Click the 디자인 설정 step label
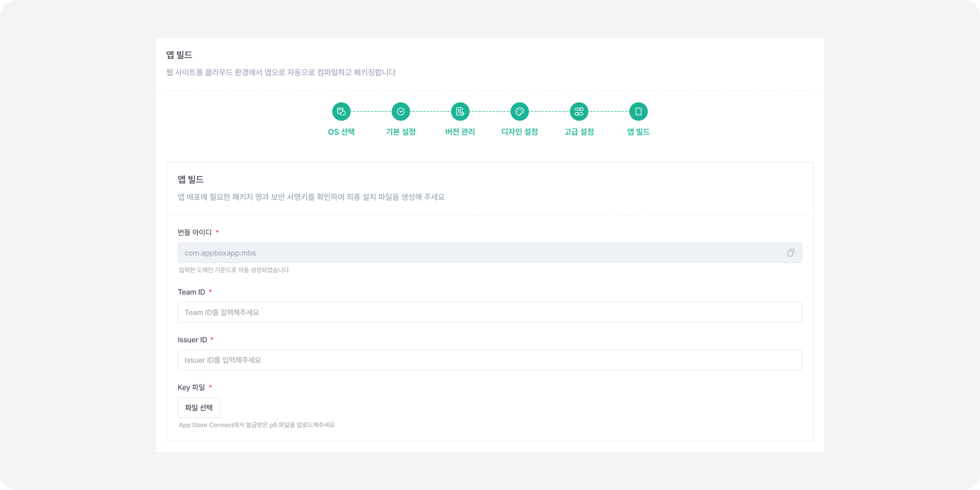980x490 pixels. click(x=519, y=132)
